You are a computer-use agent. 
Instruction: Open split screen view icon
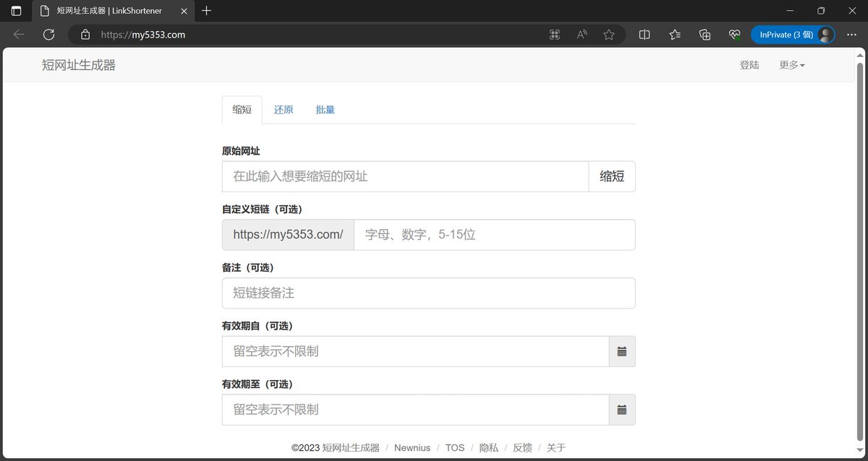[x=644, y=34]
